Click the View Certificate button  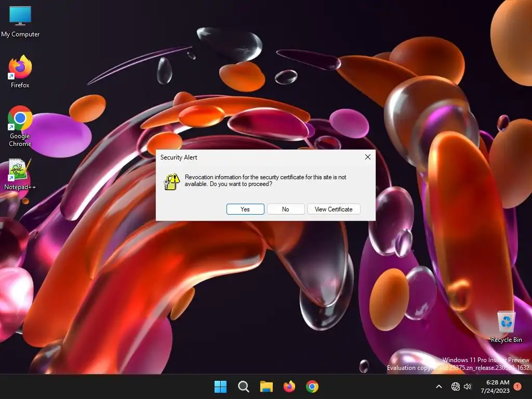[334, 209]
